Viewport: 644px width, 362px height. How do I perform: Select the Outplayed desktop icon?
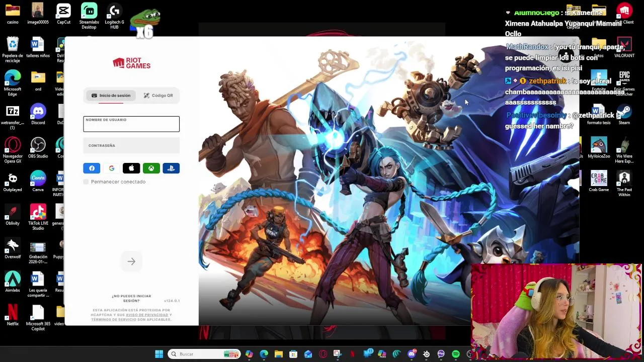coord(13,182)
